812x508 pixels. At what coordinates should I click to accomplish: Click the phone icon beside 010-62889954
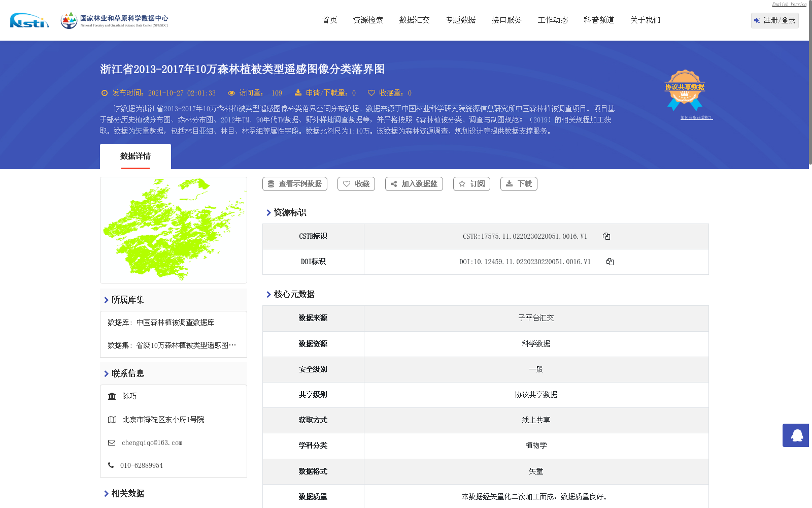(111, 465)
